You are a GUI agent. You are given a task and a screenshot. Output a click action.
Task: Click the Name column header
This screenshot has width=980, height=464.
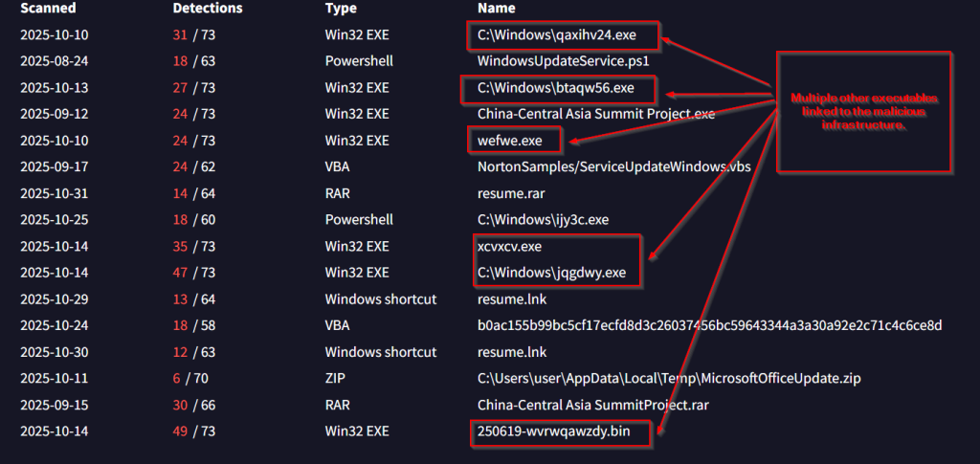(x=496, y=9)
